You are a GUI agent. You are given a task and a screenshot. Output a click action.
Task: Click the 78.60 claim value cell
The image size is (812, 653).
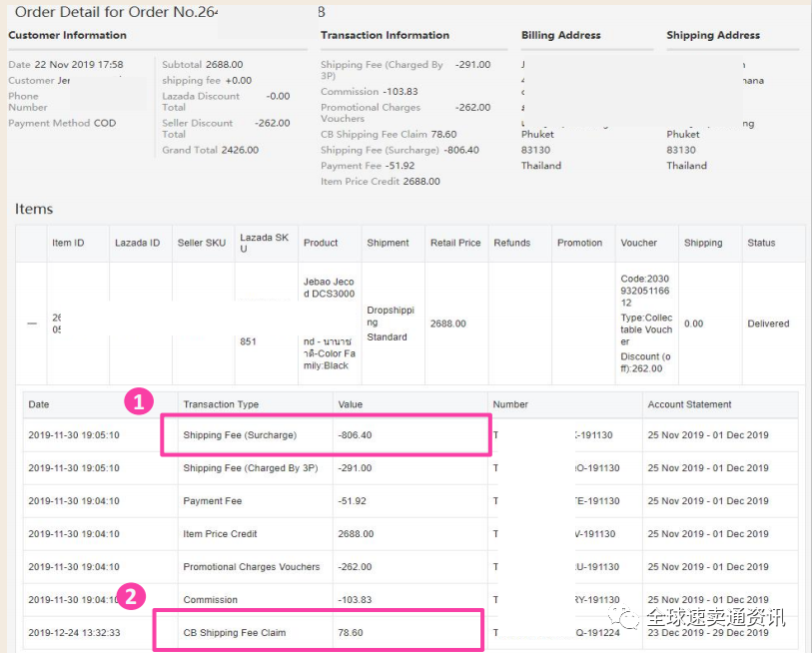[351, 633]
